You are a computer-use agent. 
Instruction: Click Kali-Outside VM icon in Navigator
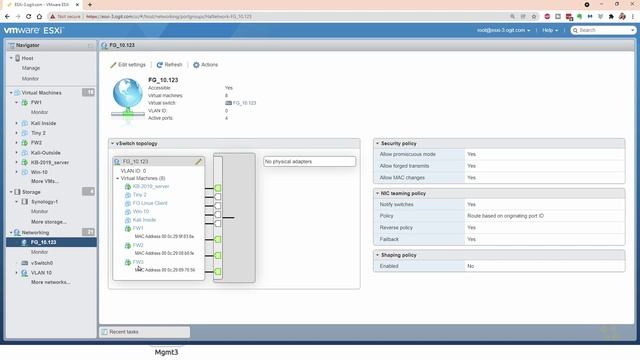pyautogui.click(x=24, y=153)
